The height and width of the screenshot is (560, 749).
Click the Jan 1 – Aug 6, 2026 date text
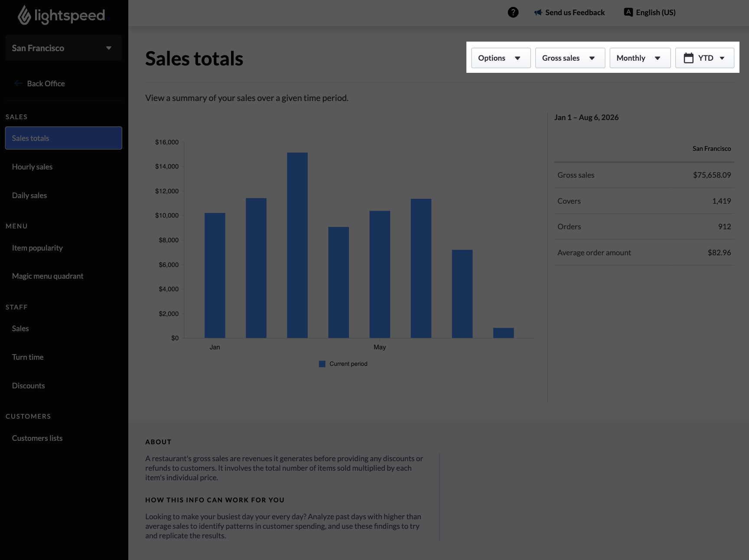click(586, 117)
